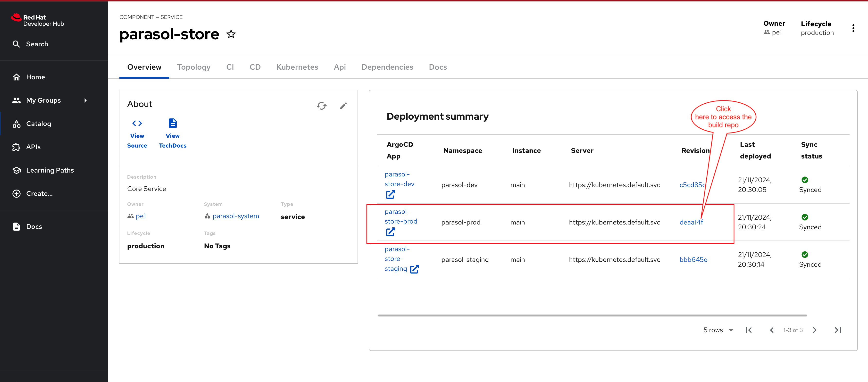Edit metadata with pencil icon
The width and height of the screenshot is (868, 382).
click(343, 106)
